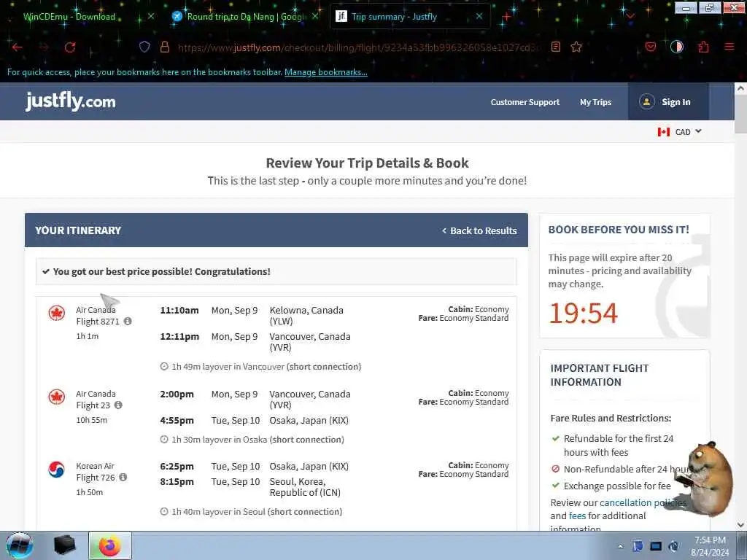
Task: Open the Pocket save icon
Action: (x=650, y=47)
